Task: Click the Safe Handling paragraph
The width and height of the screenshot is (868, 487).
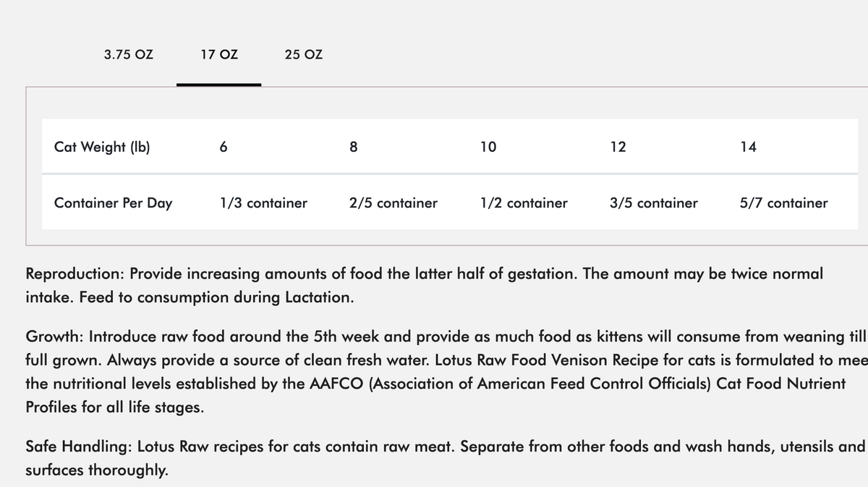Action: (x=446, y=458)
